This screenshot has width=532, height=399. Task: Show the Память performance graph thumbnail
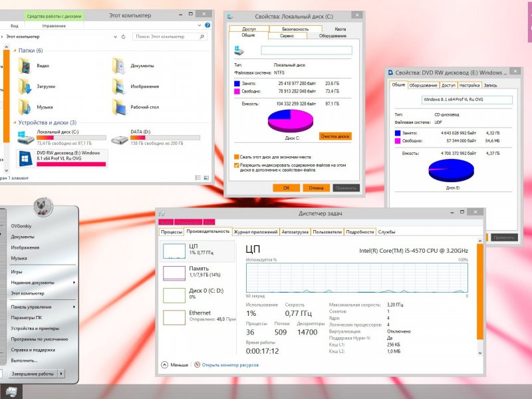174,273
